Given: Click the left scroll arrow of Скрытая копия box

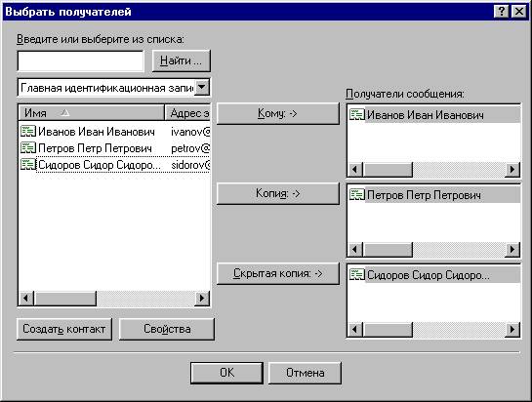Looking at the screenshot, I should click(x=355, y=330).
